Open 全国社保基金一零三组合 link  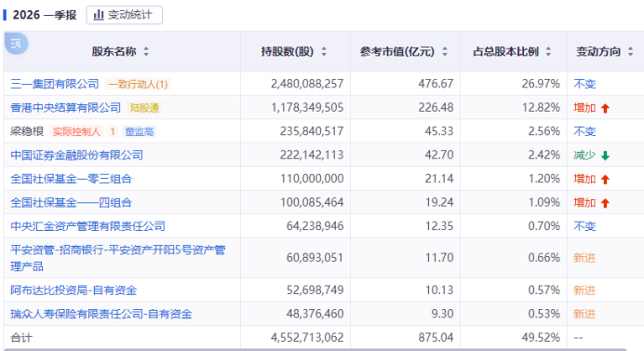click(71, 179)
